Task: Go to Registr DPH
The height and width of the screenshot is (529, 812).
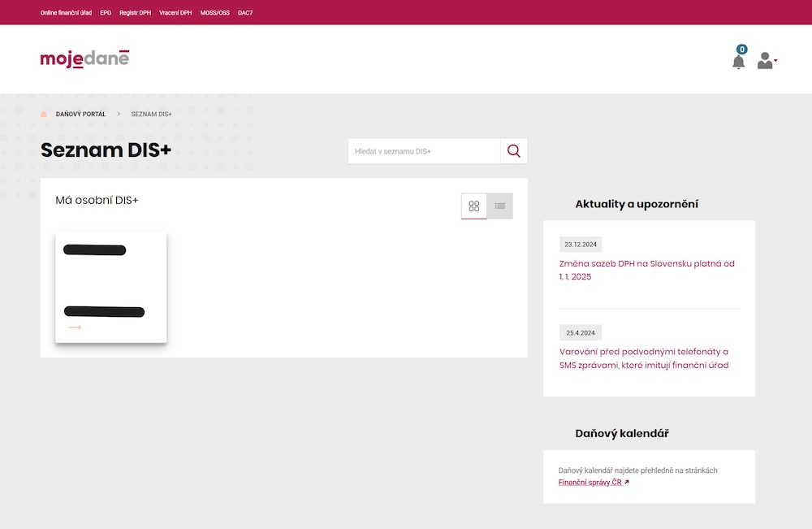Action: (x=135, y=13)
